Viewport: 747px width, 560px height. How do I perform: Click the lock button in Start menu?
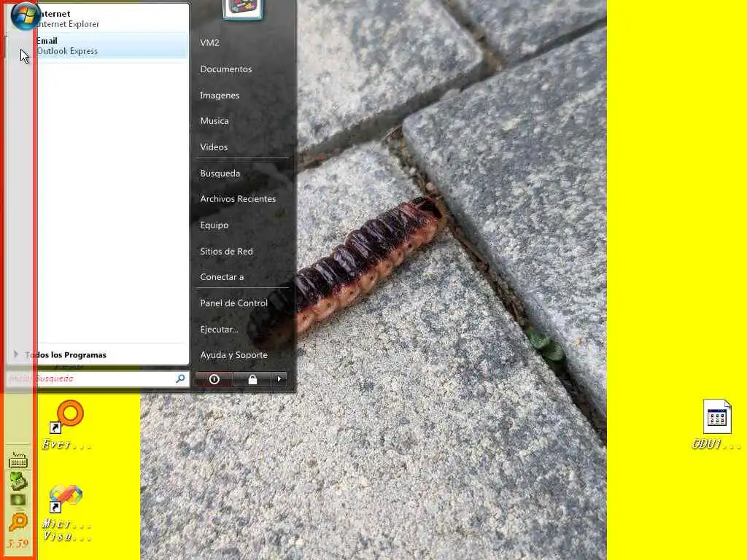coord(252,379)
